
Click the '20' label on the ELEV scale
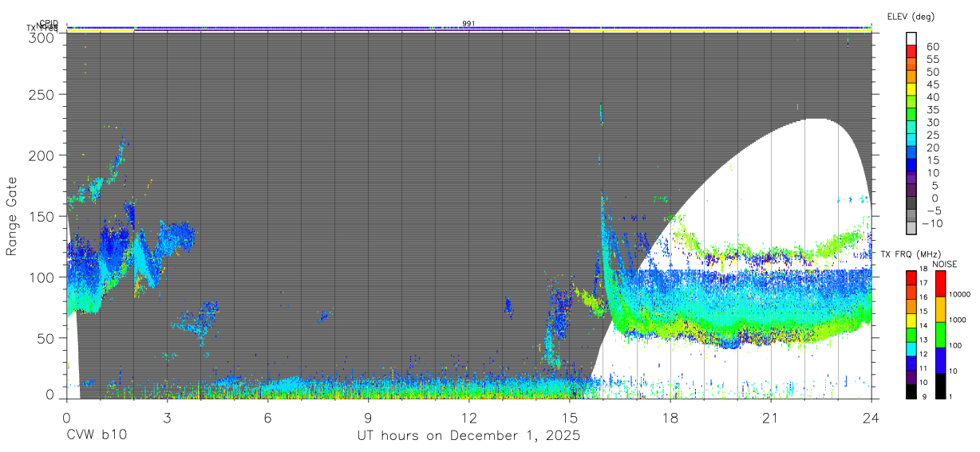[932, 147]
